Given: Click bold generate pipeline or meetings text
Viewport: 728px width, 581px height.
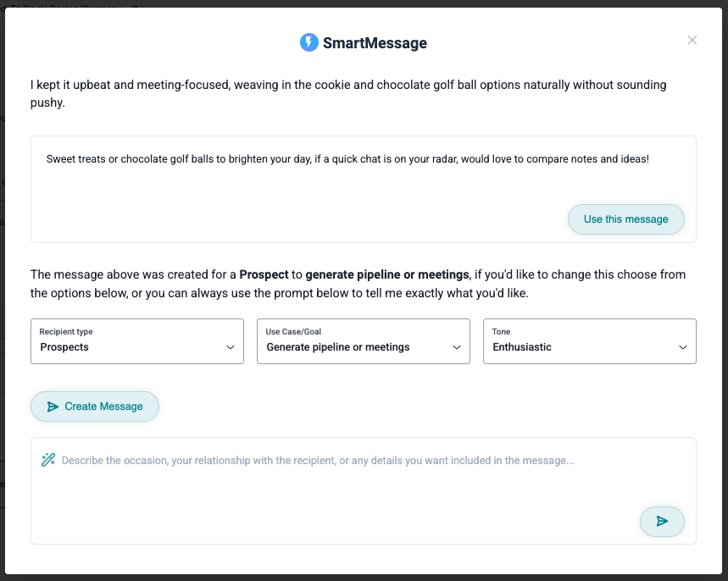Looking at the screenshot, I should (x=386, y=274).
